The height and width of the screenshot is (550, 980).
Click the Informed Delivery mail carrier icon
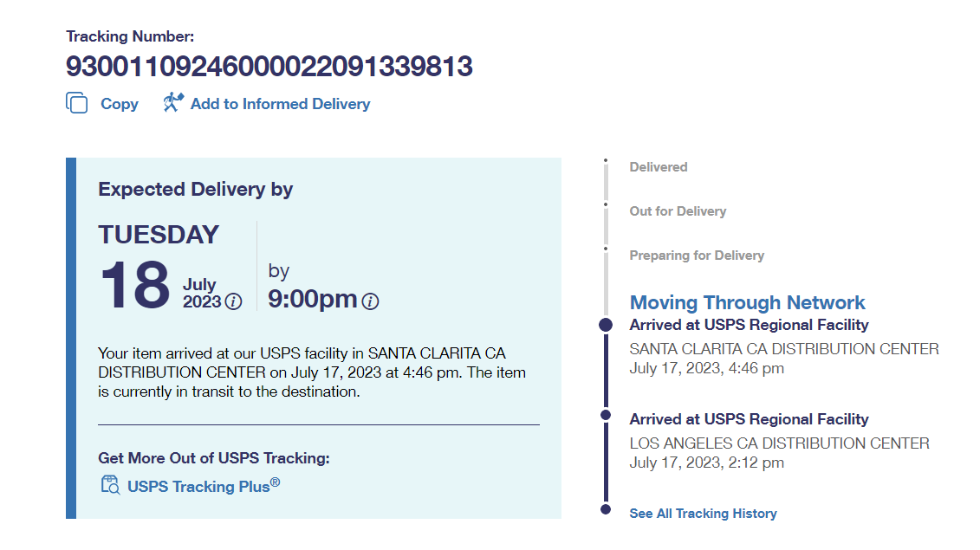(x=173, y=103)
